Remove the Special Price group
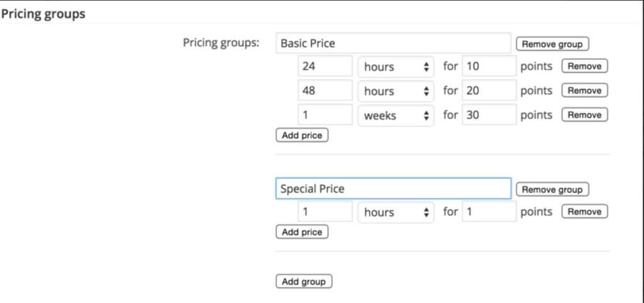Viewport: 644px width, 303px height. tap(552, 190)
